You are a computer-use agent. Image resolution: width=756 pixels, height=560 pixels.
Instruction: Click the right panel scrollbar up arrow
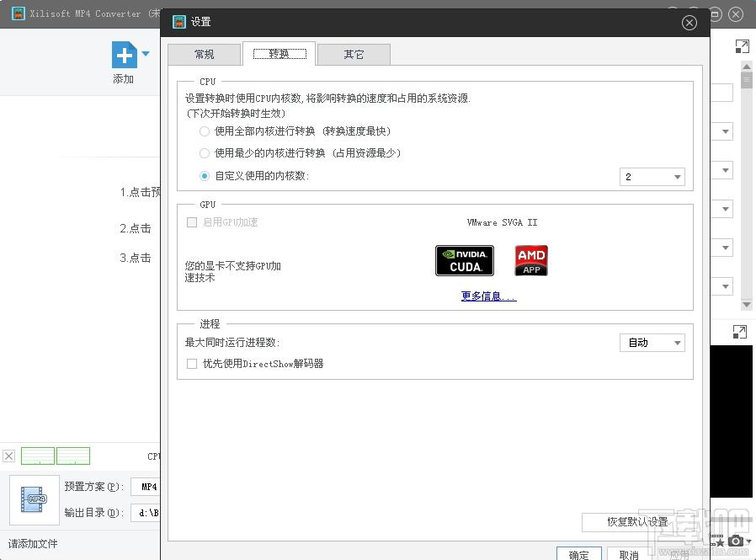(x=747, y=66)
